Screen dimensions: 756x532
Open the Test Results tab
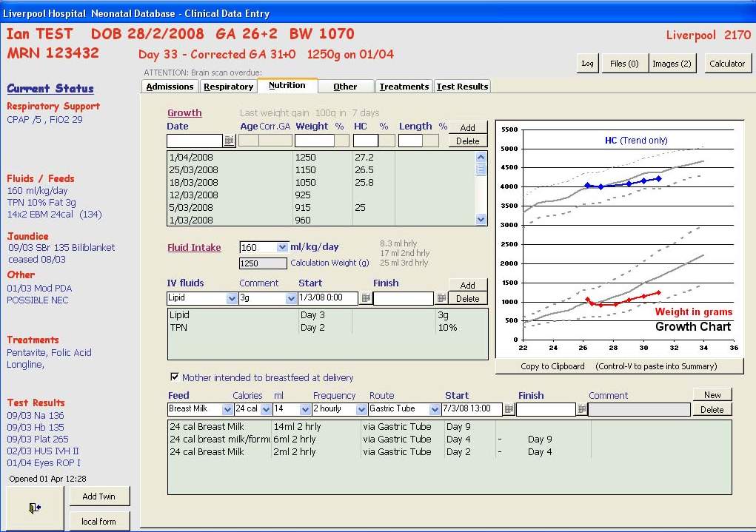coord(462,87)
